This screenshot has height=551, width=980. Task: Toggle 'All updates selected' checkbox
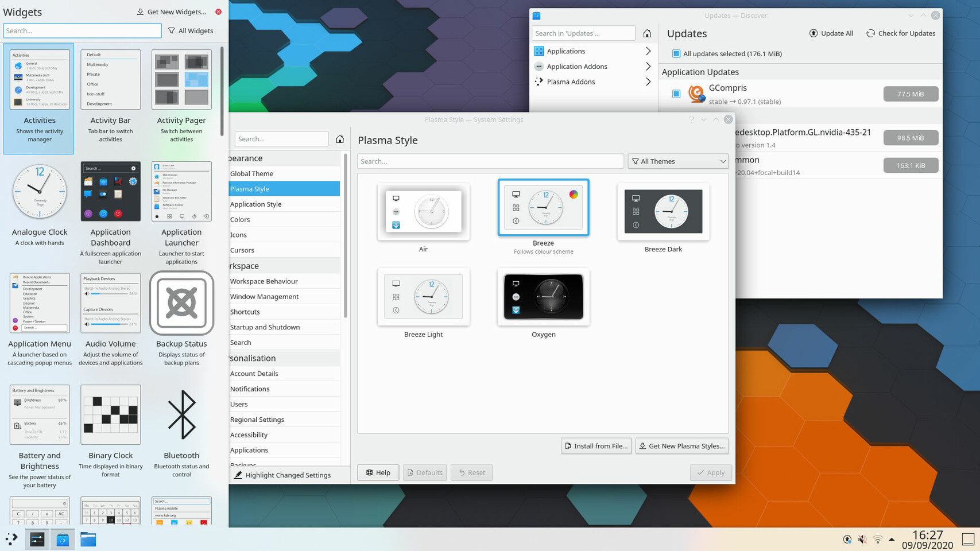click(676, 53)
